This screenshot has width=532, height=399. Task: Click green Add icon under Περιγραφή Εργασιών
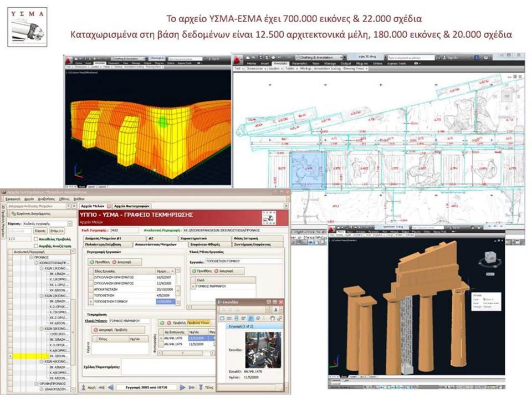(x=91, y=262)
